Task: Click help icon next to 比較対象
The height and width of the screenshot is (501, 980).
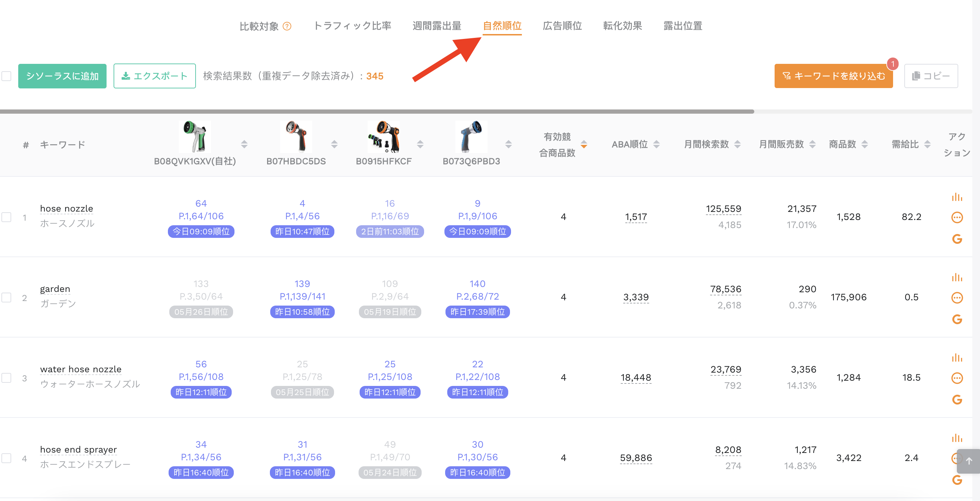Action: 287,26
